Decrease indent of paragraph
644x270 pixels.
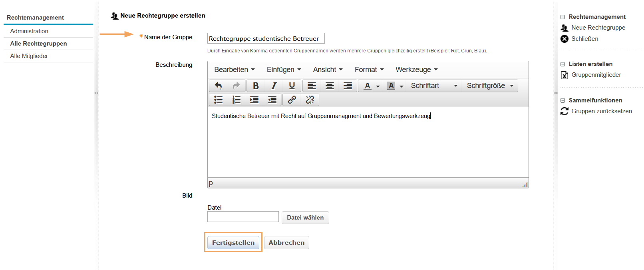click(272, 100)
